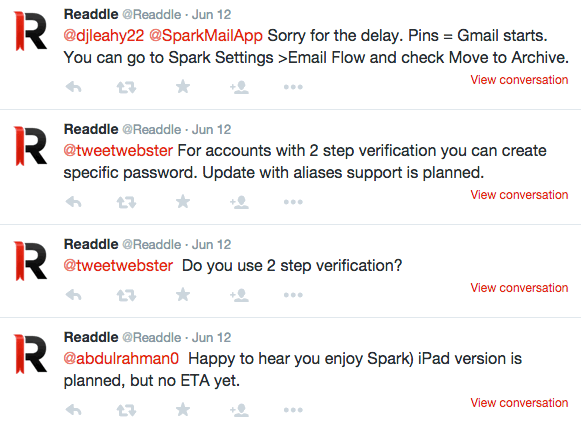Screen dimensions: 581x427
Task: Open the @abdulrahman0 profile mention
Action: coord(121,358)
